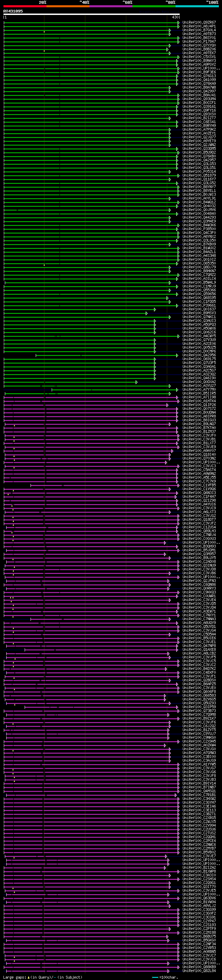Viewport: 222px width, 980px height.
Task: Select the UniRef100_A1HTK4 label
Action: (x=199, y=401)
